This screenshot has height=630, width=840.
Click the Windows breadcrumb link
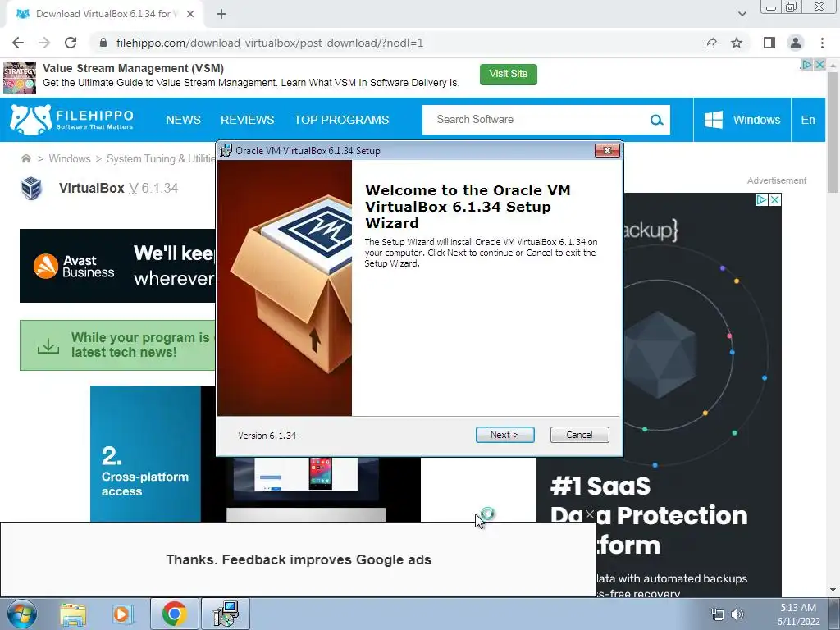70,158
